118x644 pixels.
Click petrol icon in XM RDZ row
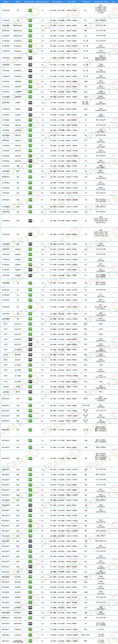(30, 166)
